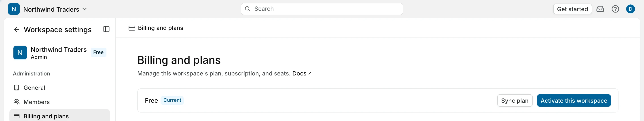The image size is (644, 121).
Task: Open the help question mark icon
Action: pos(615,9)
